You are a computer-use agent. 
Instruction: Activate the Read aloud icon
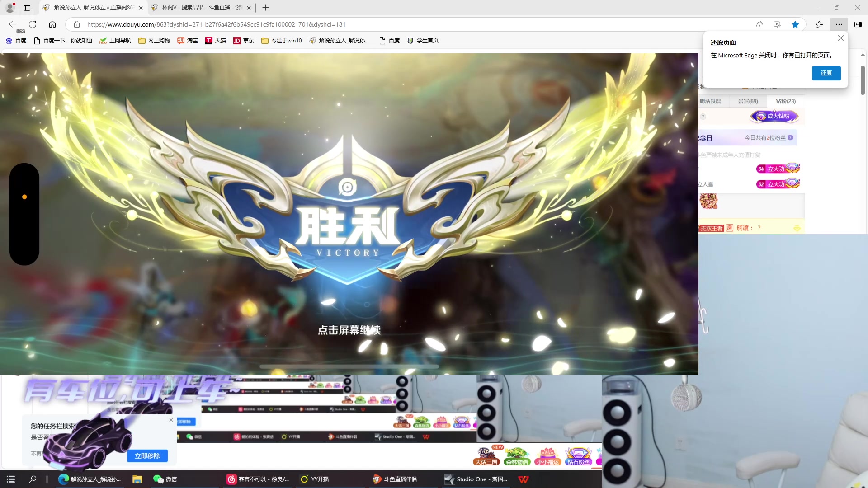[759, 24]
